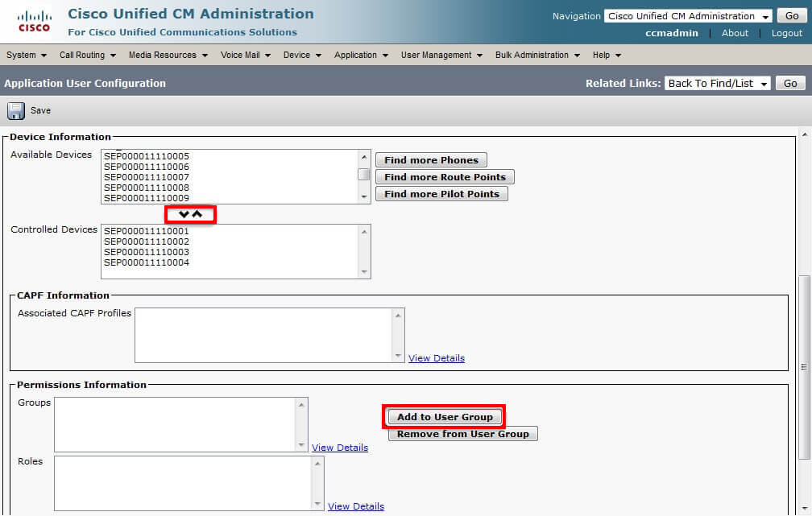The height and width of the screenshot is (516, 812).
Task: Open the System menu
Action: 27,55
